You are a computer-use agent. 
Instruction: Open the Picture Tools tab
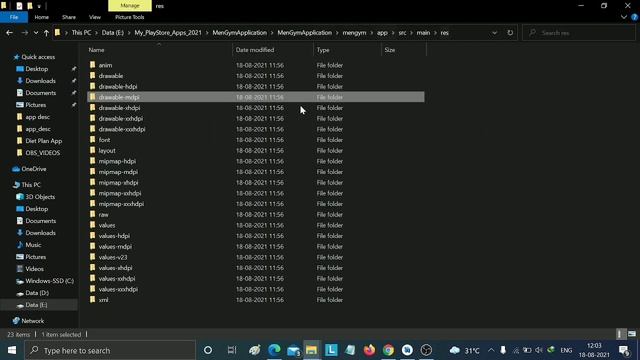129,17
